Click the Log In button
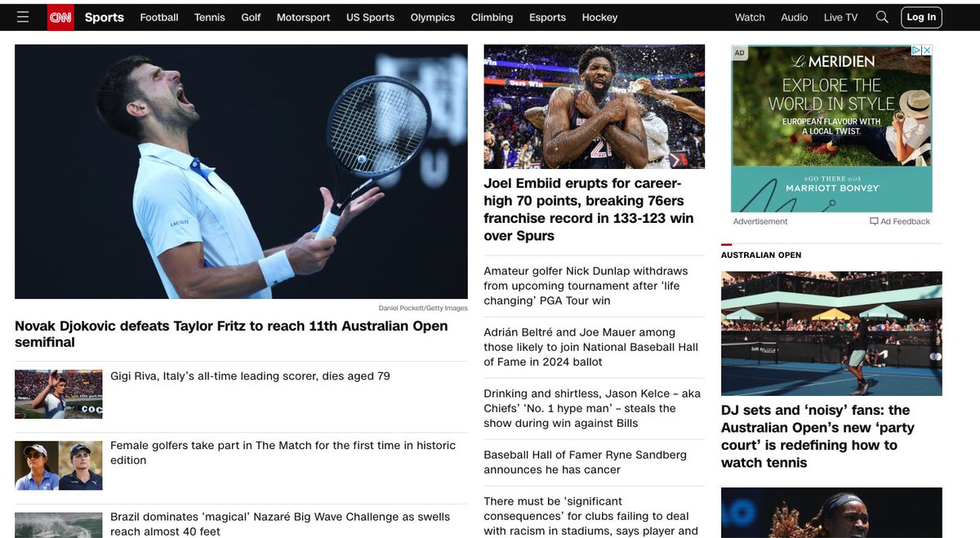Viewport: 980px width, 538px height. coord(921,17)
